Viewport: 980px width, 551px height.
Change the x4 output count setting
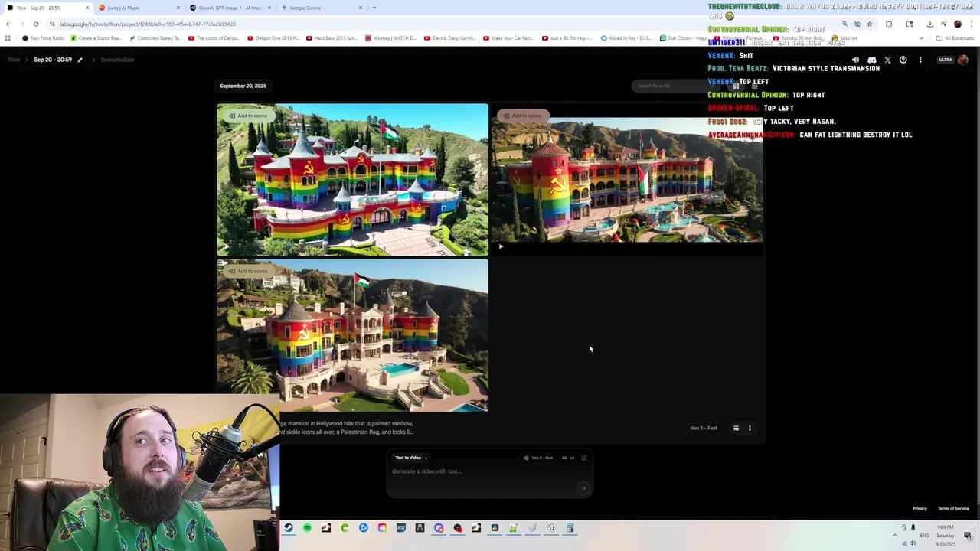(568, 458)
